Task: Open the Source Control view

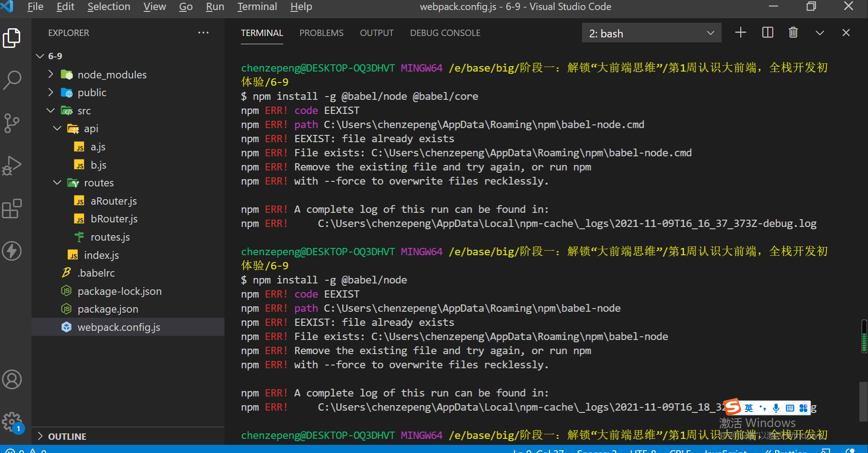Action: click(12, 123)
